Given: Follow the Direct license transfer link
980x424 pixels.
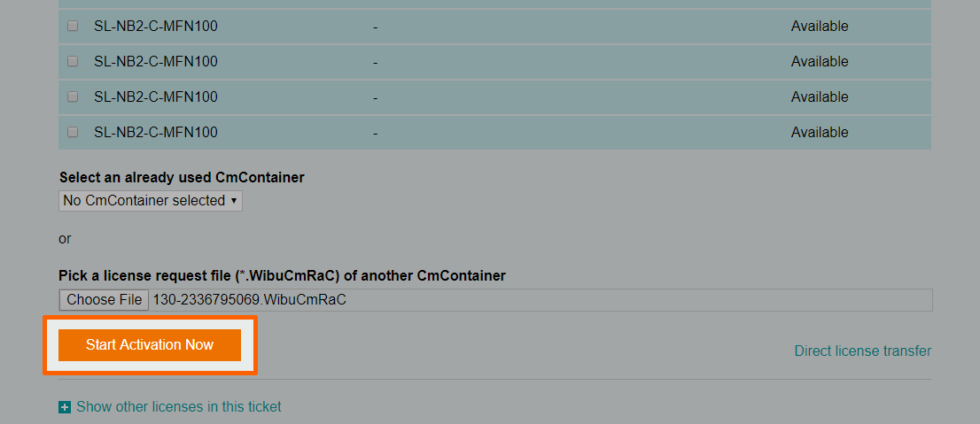Looking at the screenshot, I should [x=862, y=351].
